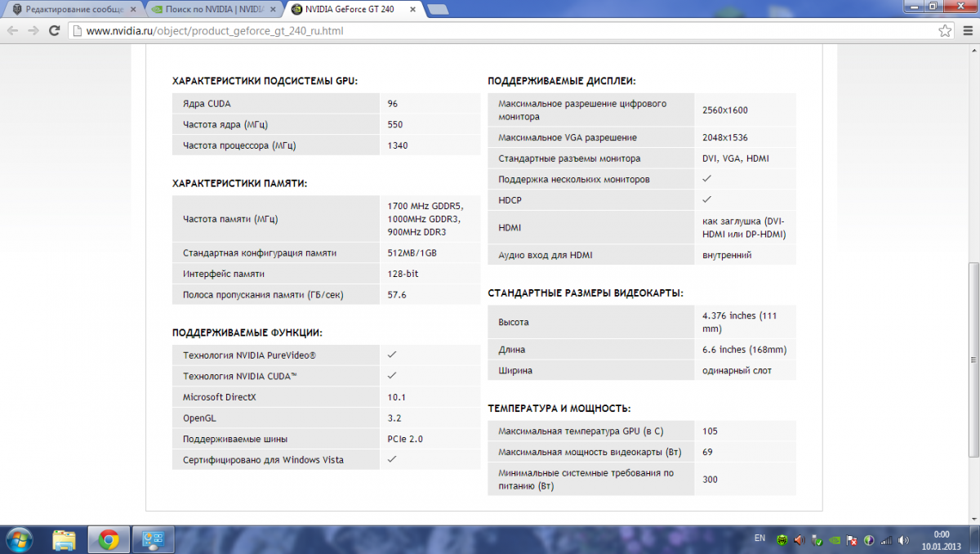980x554 pixels.
Task: Click the memory bandwidth value 57.6
Action: [397, 295]
